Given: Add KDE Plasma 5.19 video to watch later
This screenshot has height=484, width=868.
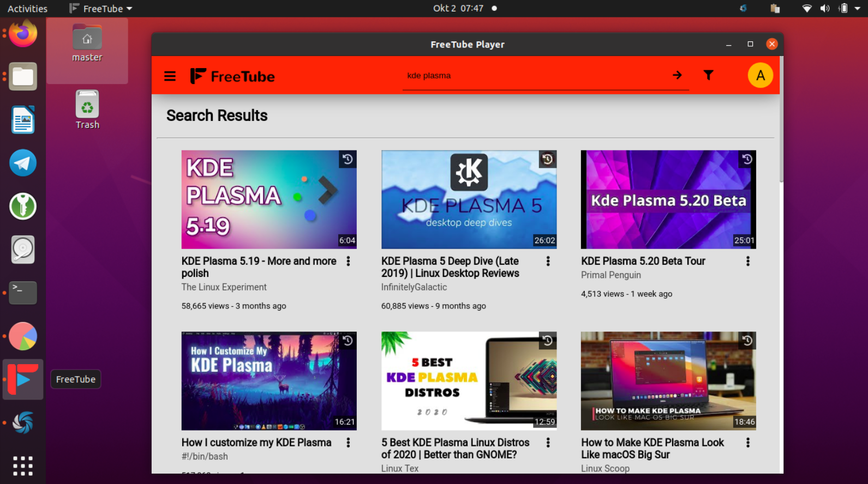Looking at the screenshot, I should point(348,159).
